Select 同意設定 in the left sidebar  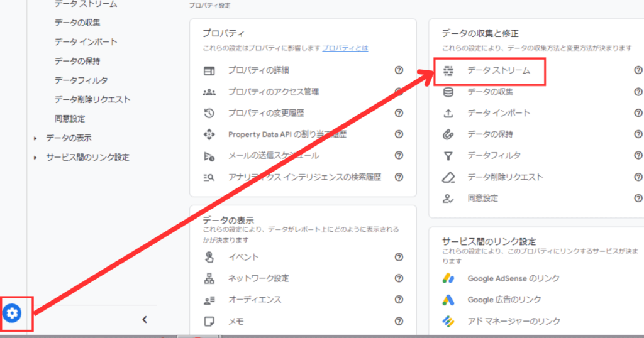70,119
